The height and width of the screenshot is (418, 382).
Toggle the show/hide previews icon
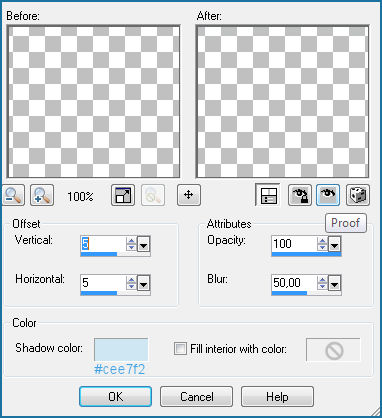pos(267,195)
